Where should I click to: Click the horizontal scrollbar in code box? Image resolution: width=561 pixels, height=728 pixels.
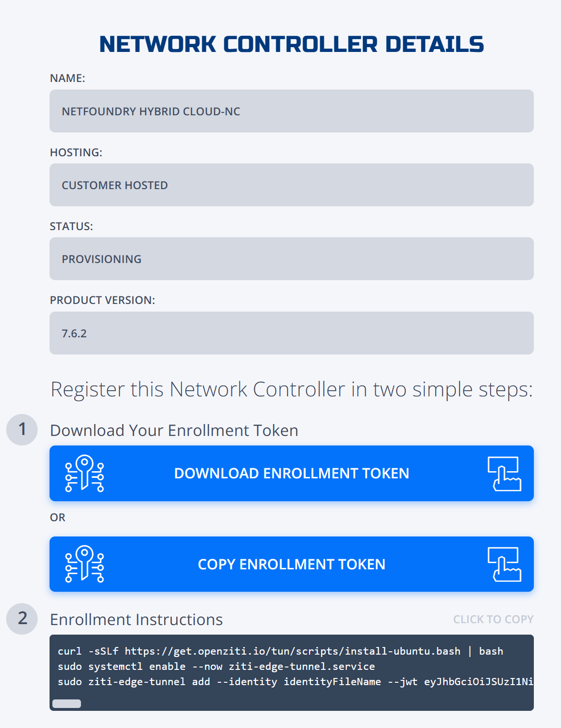click(67, 704)
